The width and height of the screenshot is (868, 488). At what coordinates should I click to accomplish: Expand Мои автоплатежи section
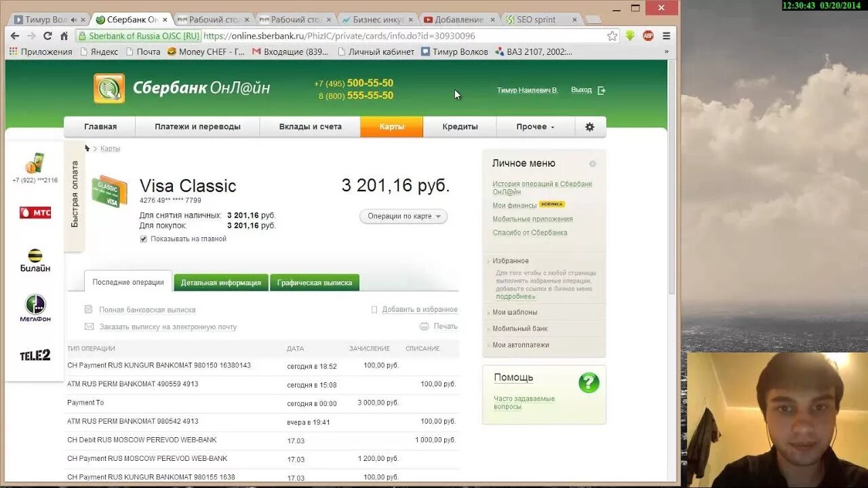click(x=521, y=345)
